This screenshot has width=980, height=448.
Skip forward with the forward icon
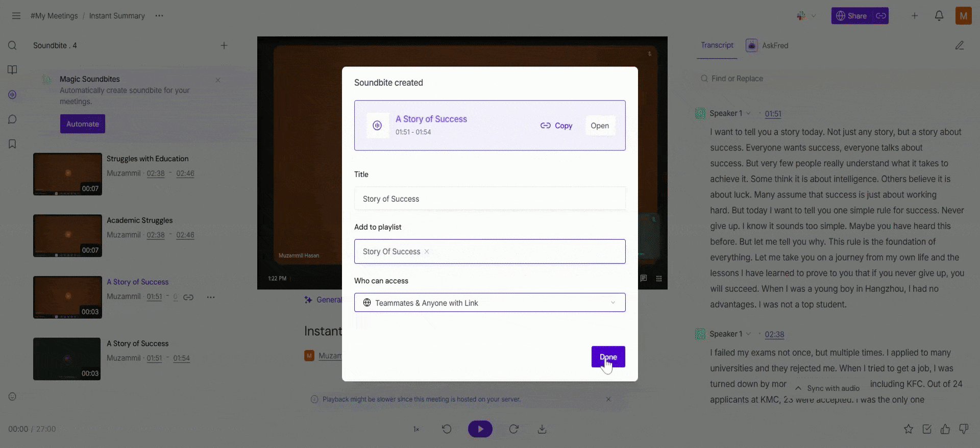pos(514,429)
